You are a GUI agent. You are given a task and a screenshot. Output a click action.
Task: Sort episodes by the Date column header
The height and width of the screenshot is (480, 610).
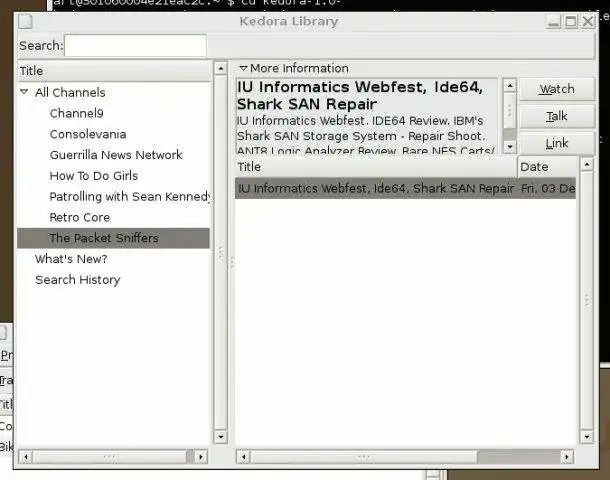[547, 167]
